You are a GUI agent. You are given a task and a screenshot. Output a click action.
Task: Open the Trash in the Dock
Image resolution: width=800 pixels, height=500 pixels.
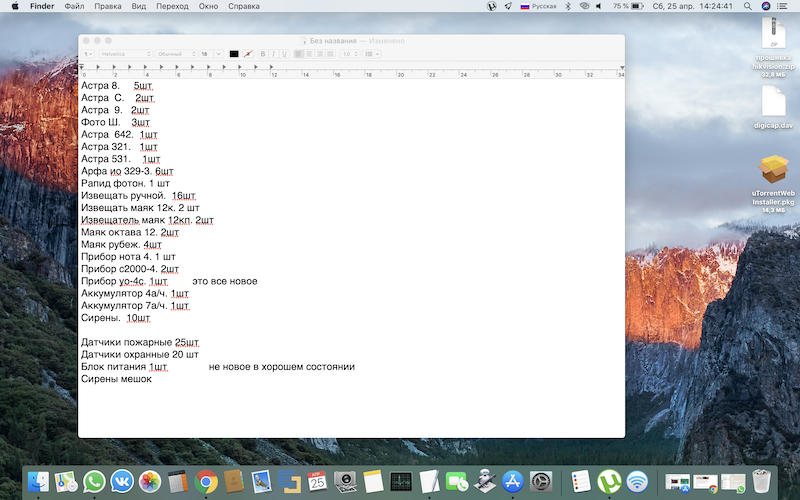[x=761, y=482]
